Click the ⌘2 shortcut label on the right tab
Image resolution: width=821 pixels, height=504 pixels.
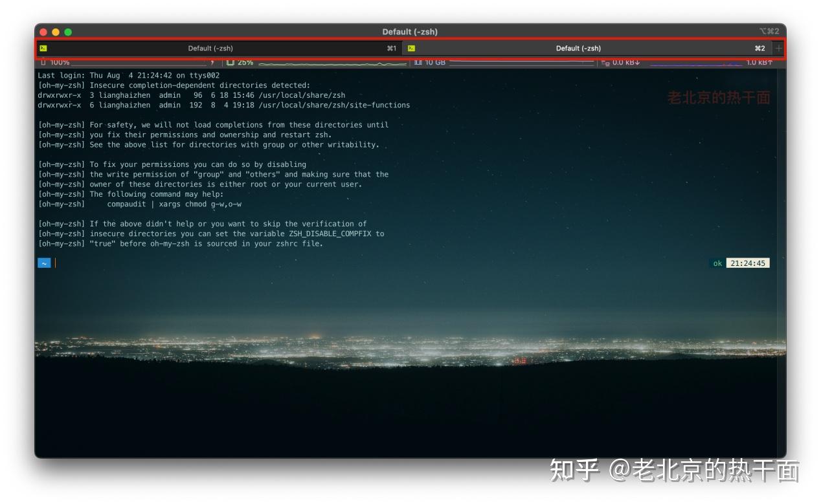click(x=760, y=48)
